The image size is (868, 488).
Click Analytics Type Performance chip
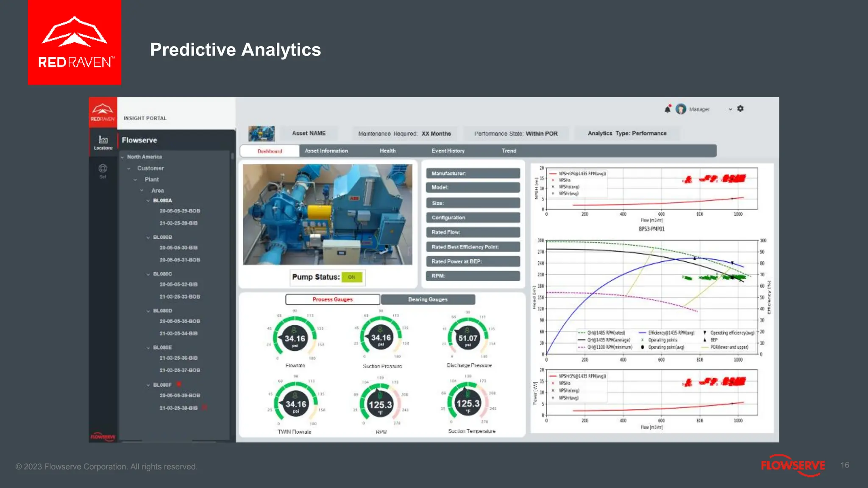(627, 133)
